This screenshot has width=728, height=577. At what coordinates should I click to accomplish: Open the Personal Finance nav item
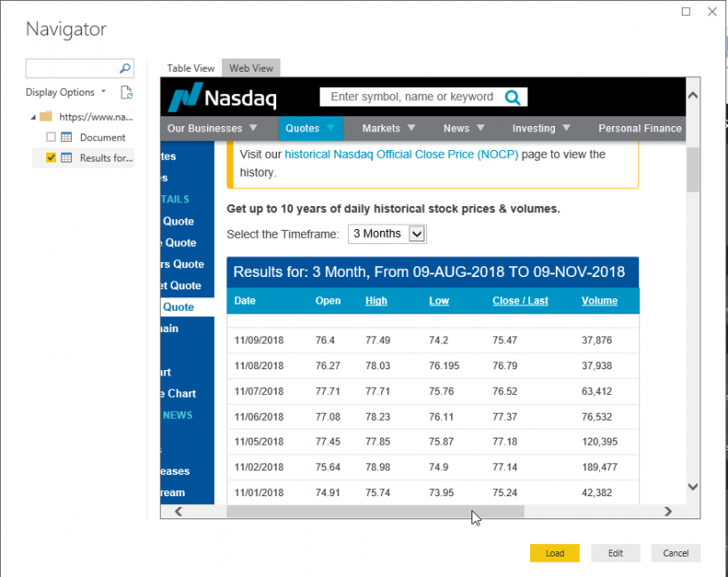[640, 128]
